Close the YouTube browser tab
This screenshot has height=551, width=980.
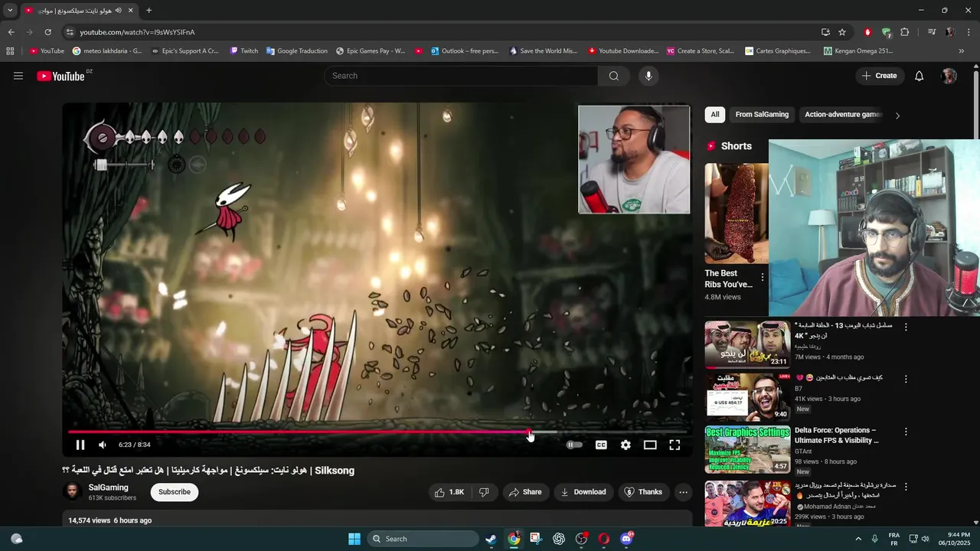[130, 11]
